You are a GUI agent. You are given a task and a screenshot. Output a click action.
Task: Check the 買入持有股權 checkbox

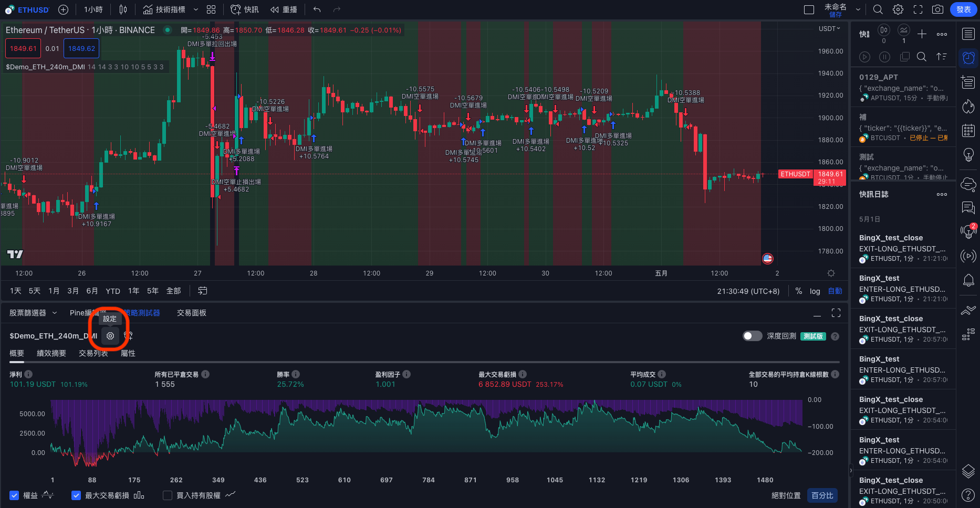click(x=168, y=495)
